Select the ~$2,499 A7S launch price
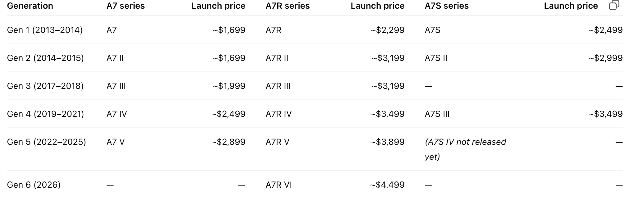Image resolution: width=644 pixels, height=202 pixels. [x=605, y=30]
